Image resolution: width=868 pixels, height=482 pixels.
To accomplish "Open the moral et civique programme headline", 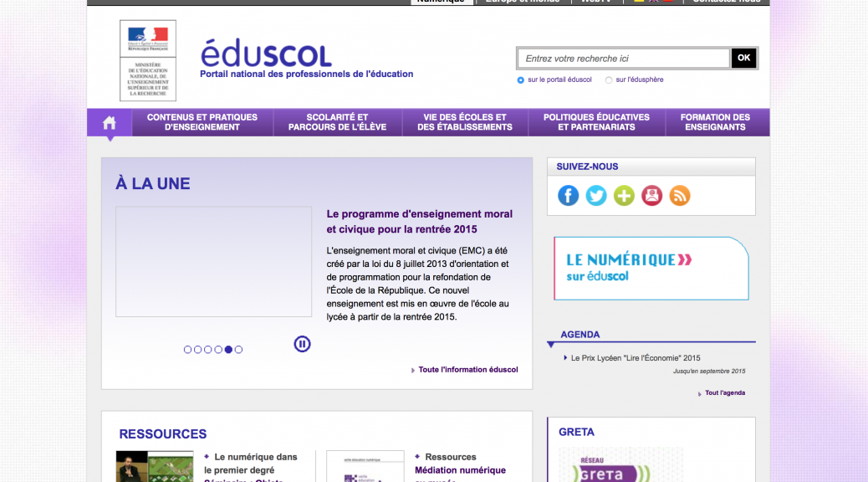I will point(420,222).
